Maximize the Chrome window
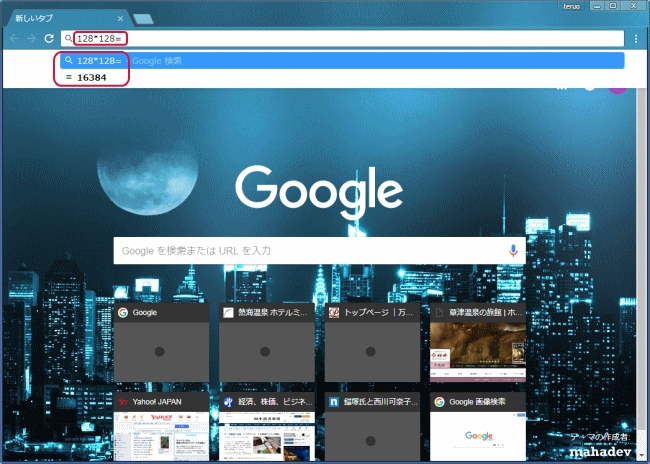This screenshot has width=650, height=464. tap(613, 6)
